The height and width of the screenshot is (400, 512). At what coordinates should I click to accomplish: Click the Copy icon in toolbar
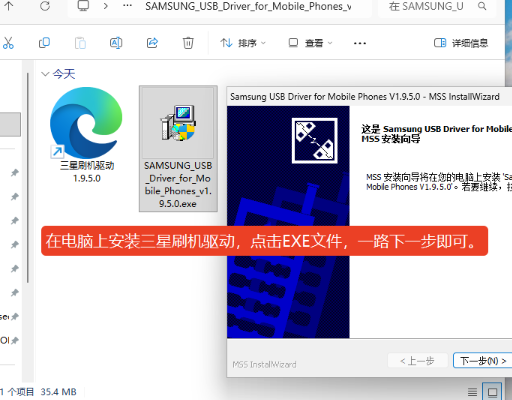[44, 43]
